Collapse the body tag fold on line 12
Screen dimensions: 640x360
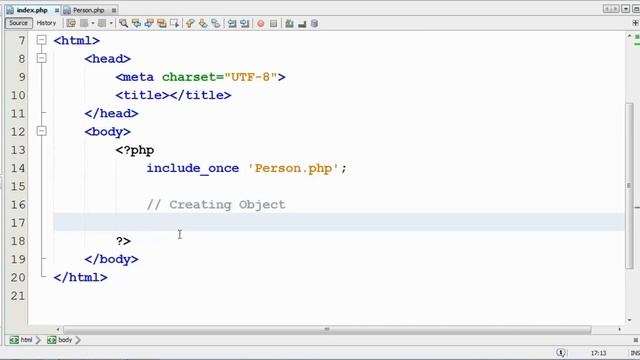(x=41, y=131)
